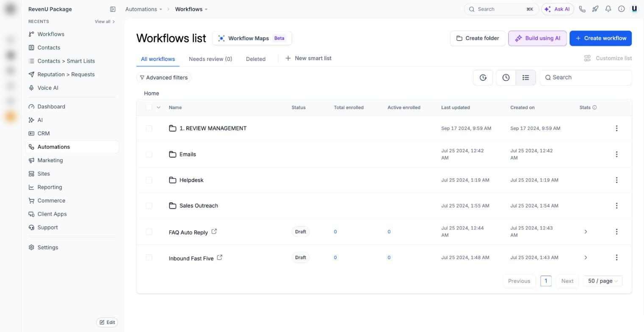Check the Sales Outreach row checkbox
The width and height of the screenshot is (644, 332).
tap(149, 206)
